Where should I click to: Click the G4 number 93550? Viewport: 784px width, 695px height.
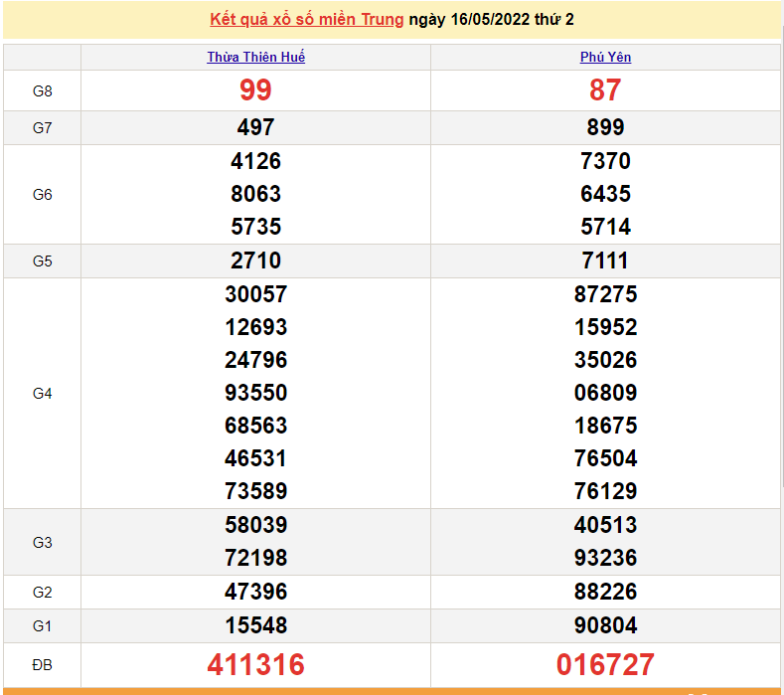(x=255, y=393)
